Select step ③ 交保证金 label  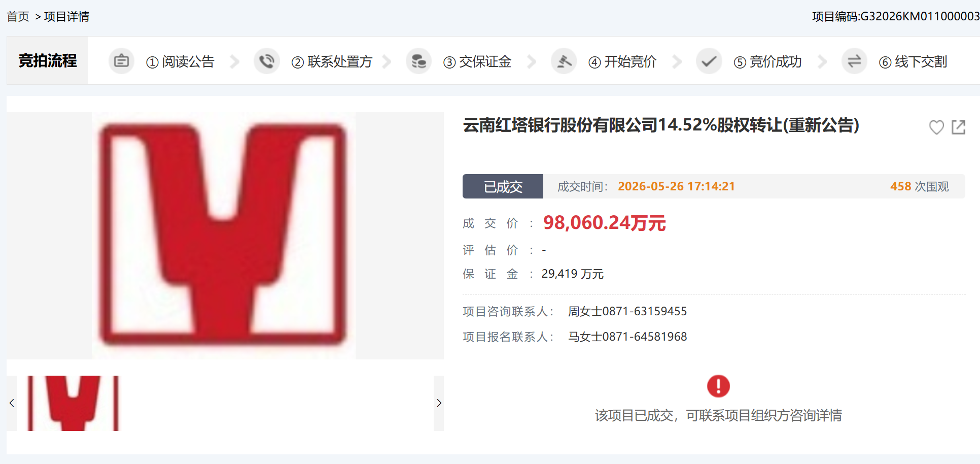tap(477, 62)
